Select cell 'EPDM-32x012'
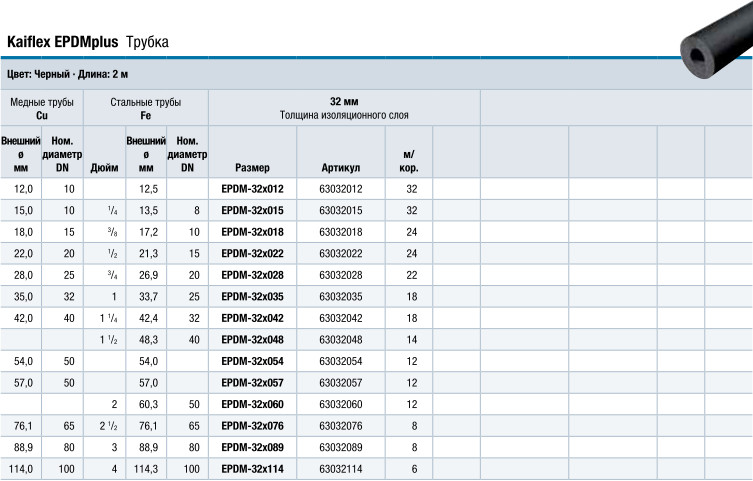Image resolution: width=753 pixels, height=481 pixels. click(x=252, y=189)
